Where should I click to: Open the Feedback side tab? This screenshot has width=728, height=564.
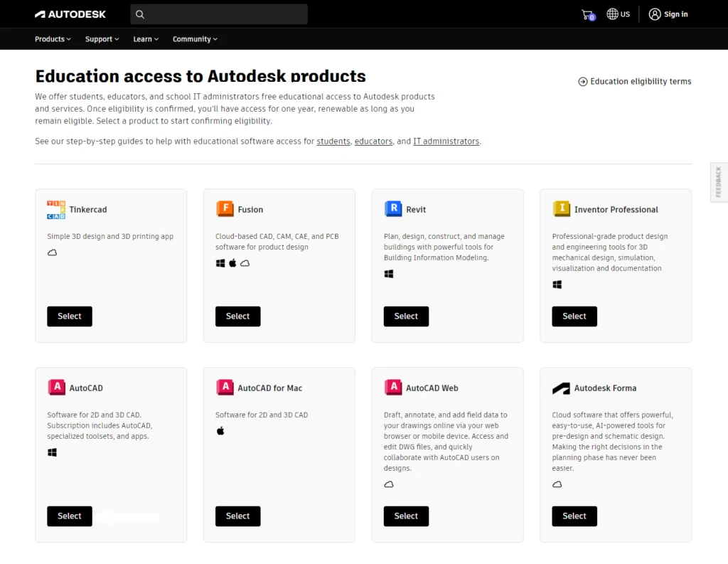coord(719,182)
